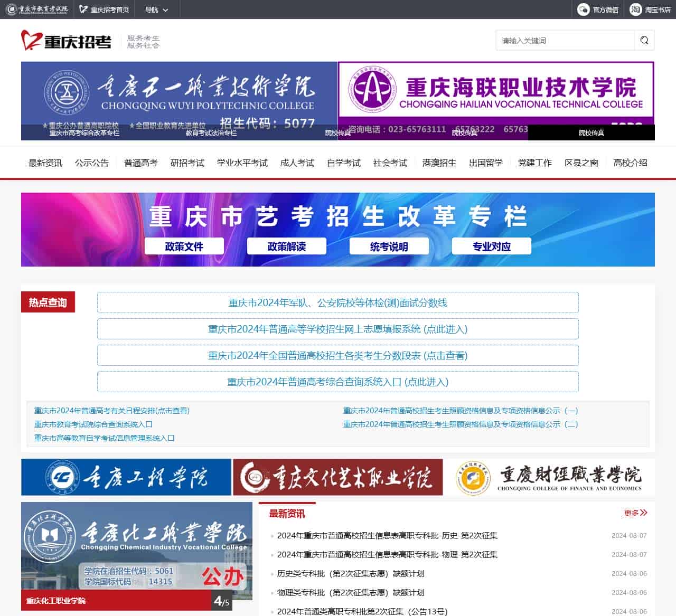
Task: Open news 高职专科批-历史-第2次征集
Action: click(x=387, y=535)
